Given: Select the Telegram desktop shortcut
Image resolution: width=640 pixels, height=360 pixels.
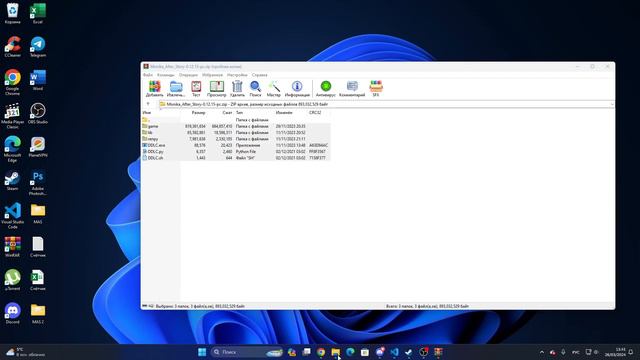Looking at the screenshot, I should 38,47.
